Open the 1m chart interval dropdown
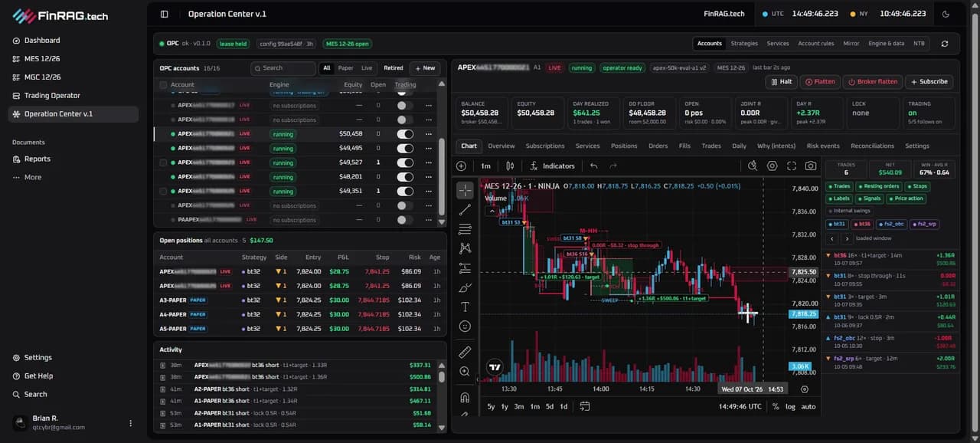Image resolution: width=980 pixels, height=443 pixels. click(x=486, y=166)
